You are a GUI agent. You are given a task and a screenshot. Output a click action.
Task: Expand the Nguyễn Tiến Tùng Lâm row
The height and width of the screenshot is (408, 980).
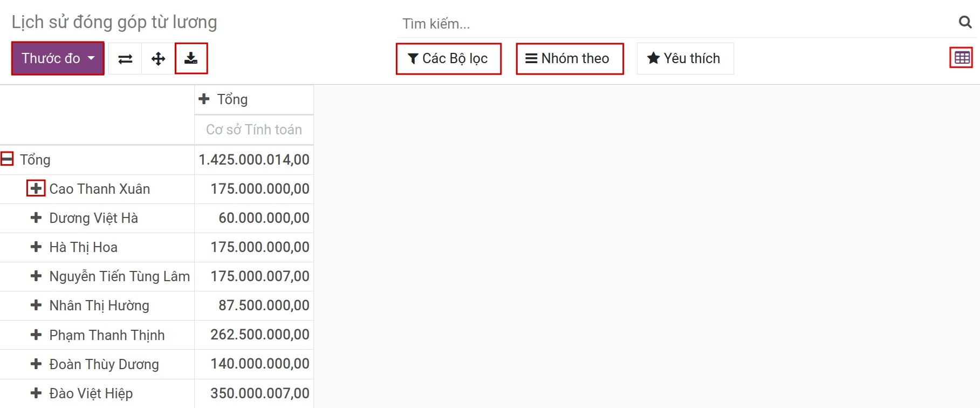pos(36,276)
